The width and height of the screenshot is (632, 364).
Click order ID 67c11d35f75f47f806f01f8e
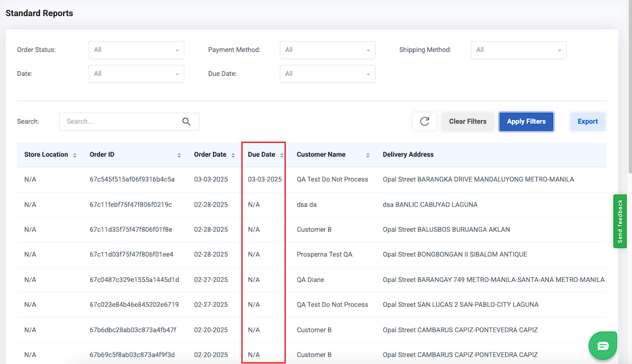pyautogui.click(x=131, y=230)
